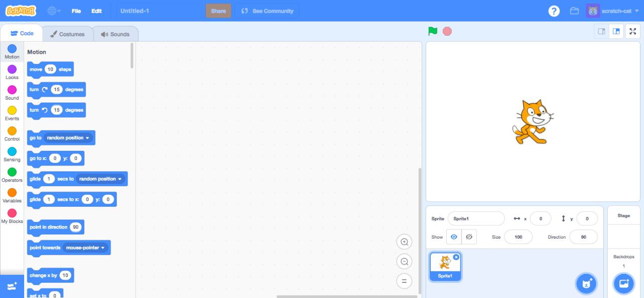Hide the sprite with crossed-eye icon
Viewport: 644px width, 298px height.
(469, 237)
